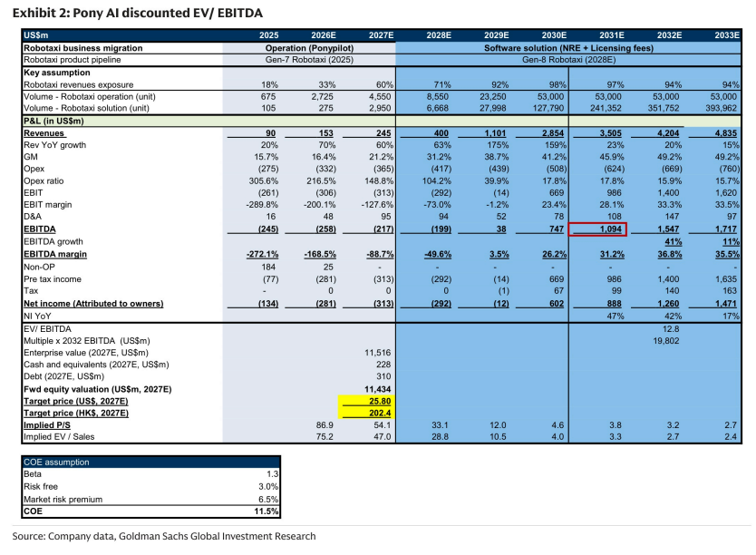The height and width of the screenshot is (555, 756).
Task: Click the 'P&L (in US$m)' section header
Action: 53,121
